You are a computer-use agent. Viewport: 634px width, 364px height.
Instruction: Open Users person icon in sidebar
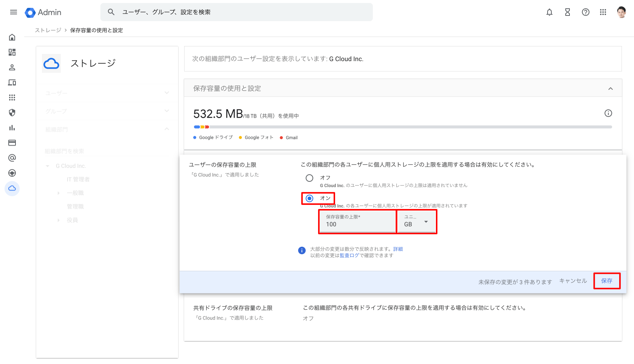[12, 67]
